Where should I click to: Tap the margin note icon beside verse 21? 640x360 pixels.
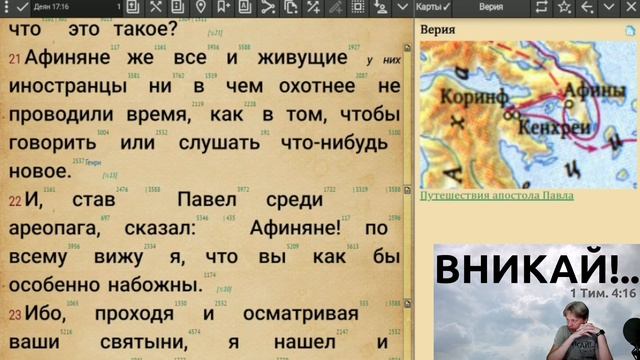tap(407, 48)
